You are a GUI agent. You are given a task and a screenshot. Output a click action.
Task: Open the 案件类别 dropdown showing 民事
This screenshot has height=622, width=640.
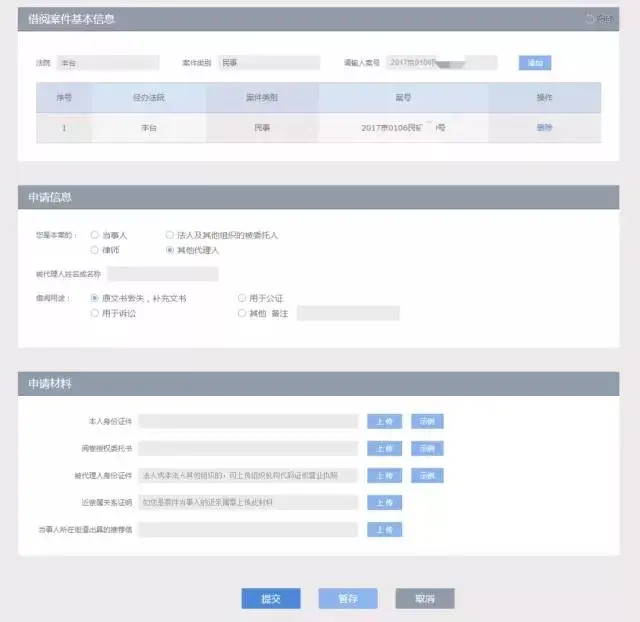[269, 63]
